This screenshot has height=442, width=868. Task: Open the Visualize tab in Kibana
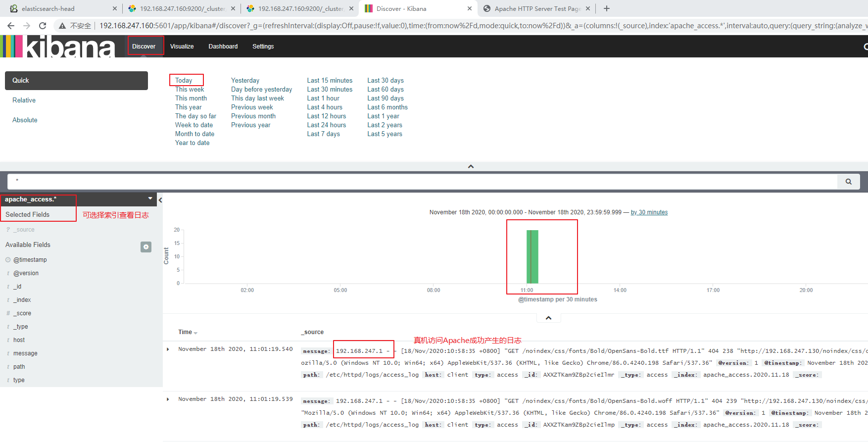coord(182,47)
